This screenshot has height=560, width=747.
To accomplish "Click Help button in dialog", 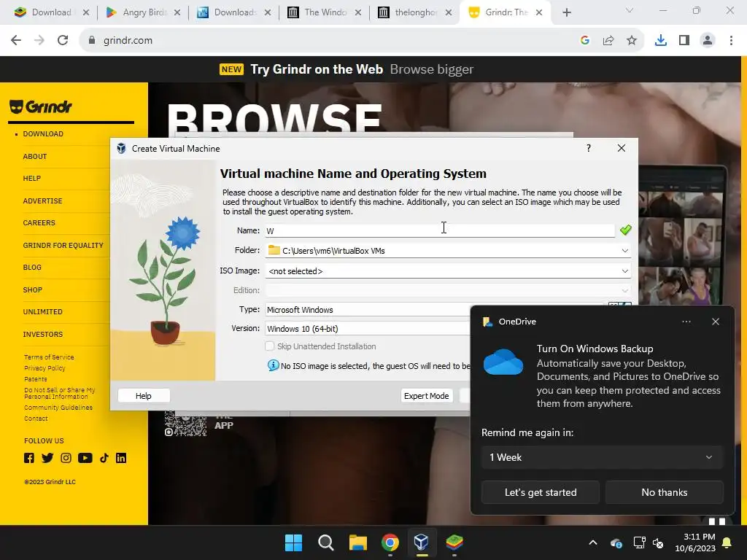I will point(144,396).
